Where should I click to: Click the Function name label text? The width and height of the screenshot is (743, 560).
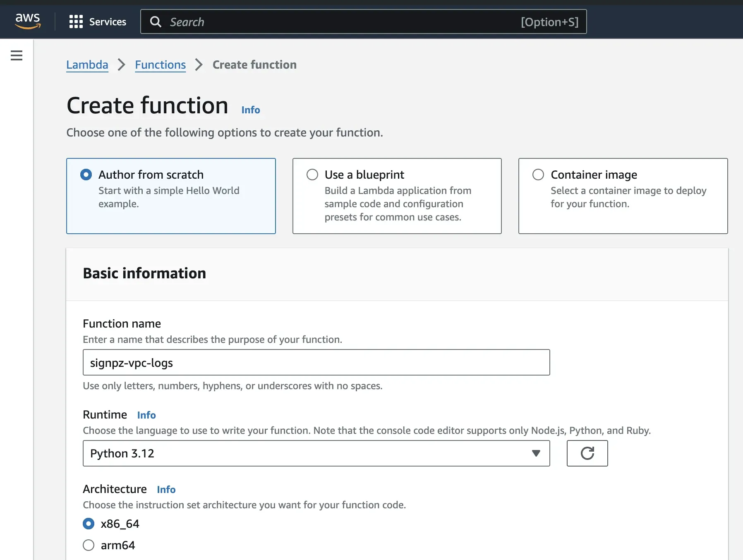[x=122, y=324]
